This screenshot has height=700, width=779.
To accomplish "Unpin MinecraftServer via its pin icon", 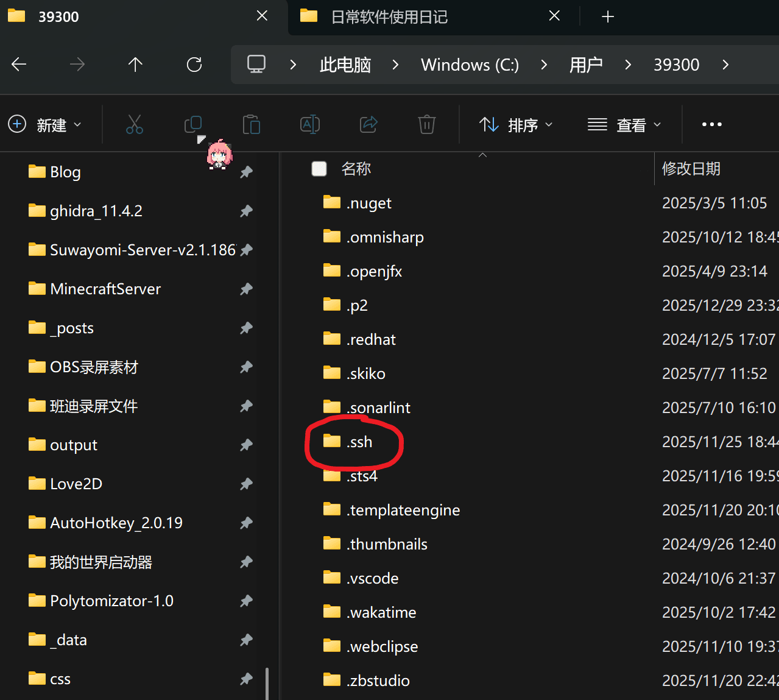I will (x=246, y=289).
